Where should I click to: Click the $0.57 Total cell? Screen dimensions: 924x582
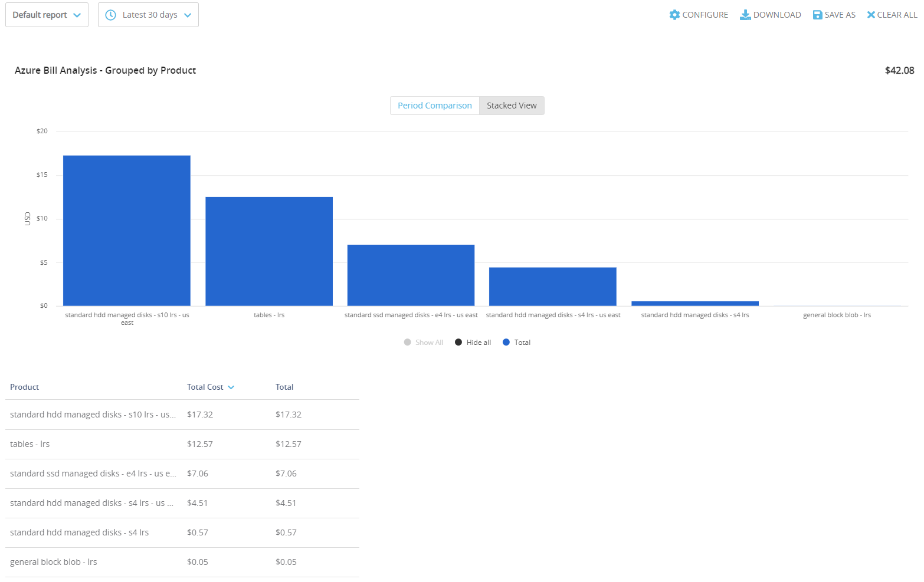[286, 533]
